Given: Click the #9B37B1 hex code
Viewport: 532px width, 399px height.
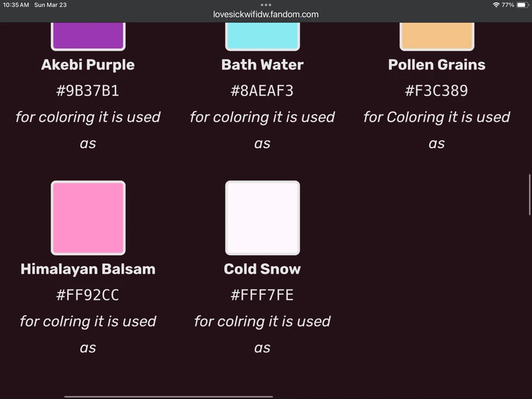Looking at the screenshot, I should click(88, 91).
